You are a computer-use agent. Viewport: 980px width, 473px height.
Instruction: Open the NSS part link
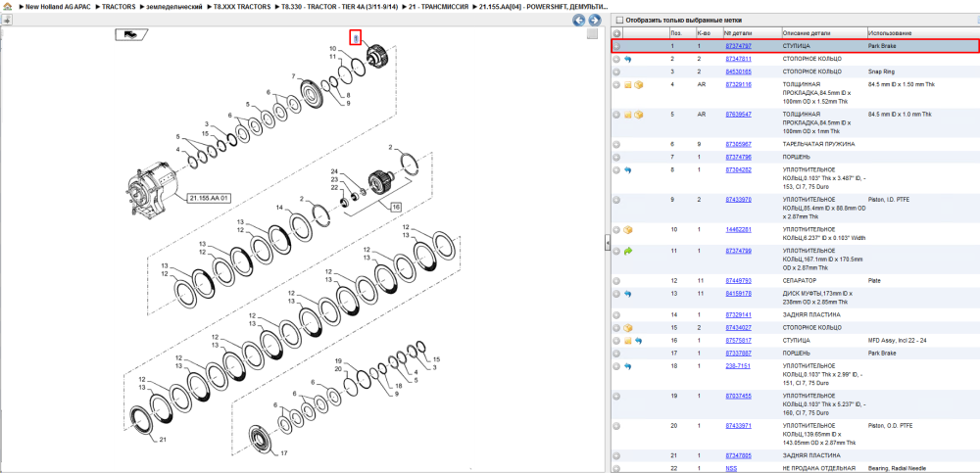pyautogui.click(x=731, y=468)
